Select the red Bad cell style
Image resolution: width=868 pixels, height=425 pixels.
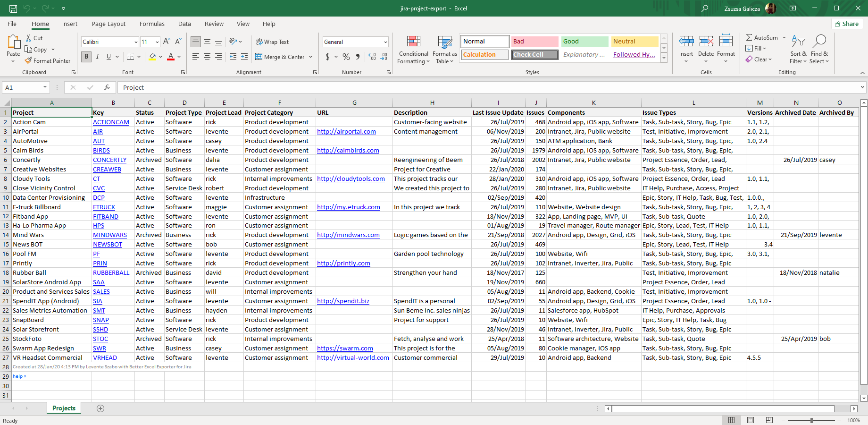click(x=534, y=41)
